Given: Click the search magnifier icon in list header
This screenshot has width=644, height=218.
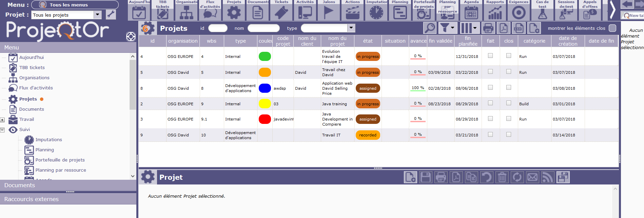Looking at the screenshot, I should click(x=430, y=28).
